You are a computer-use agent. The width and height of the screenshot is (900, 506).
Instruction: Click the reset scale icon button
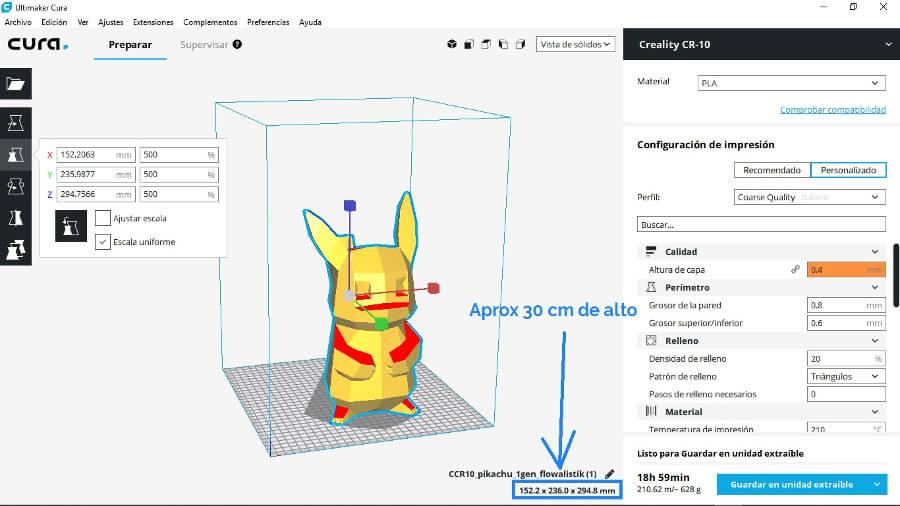click(71, 225)
